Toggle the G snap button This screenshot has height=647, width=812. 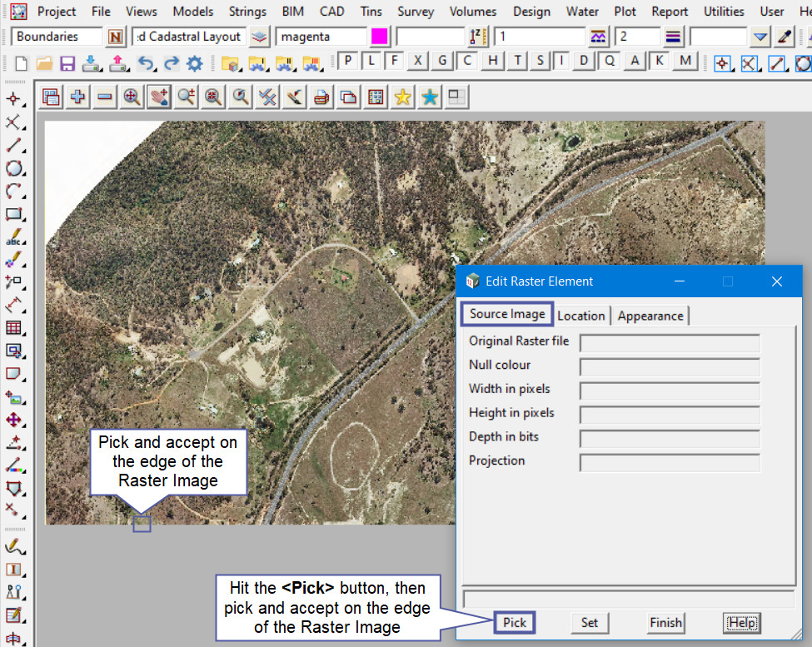442,61
